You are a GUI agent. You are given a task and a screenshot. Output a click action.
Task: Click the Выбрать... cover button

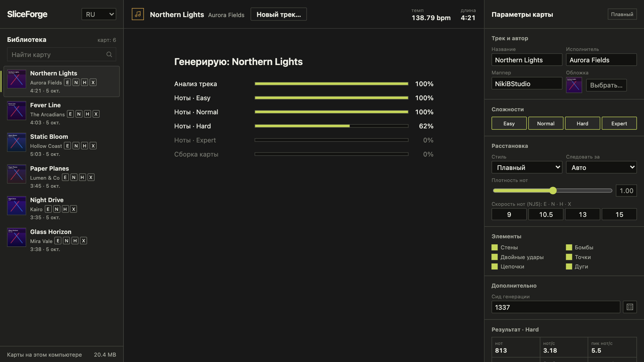(x=606, y=85)
